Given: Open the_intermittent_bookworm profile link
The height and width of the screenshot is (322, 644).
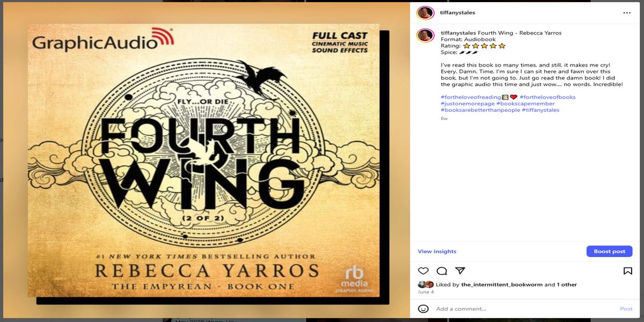Looking at the screenshot, I should (502, 284).
